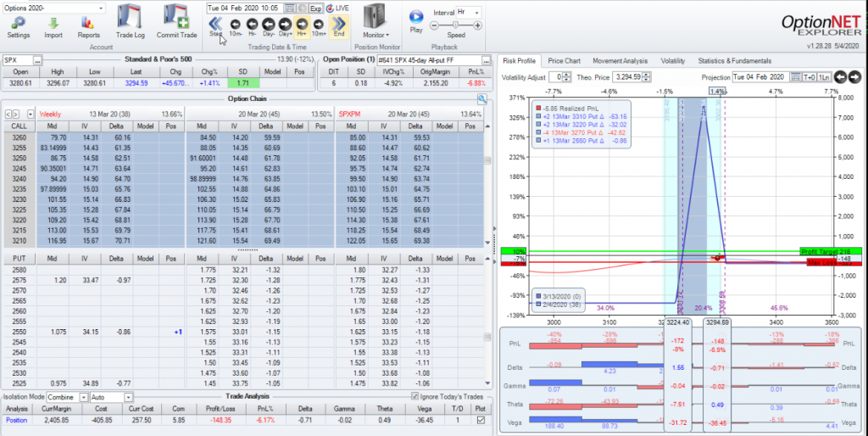This screenshot has height=436, width=868.
Task: Click next expiration arrow in option chain
Action: 15,115
